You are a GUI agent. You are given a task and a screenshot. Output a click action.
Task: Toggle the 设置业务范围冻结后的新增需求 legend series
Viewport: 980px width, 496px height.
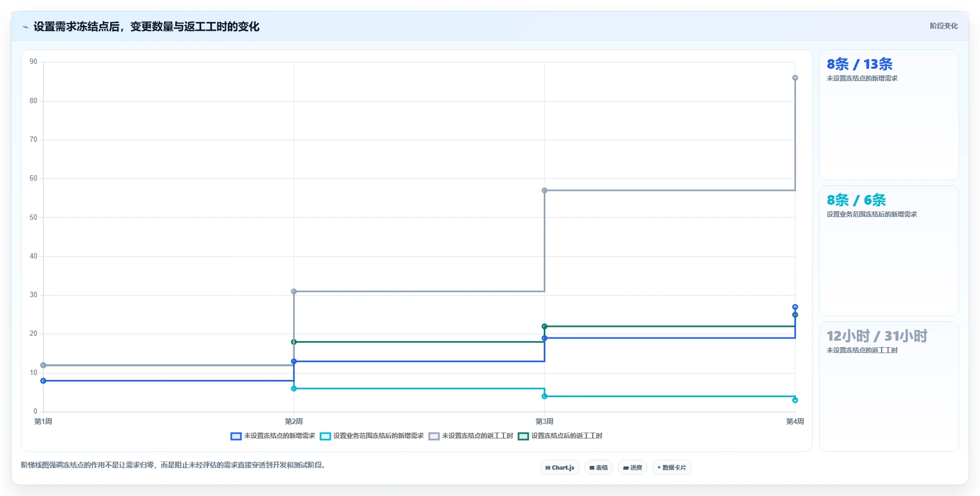372,436
